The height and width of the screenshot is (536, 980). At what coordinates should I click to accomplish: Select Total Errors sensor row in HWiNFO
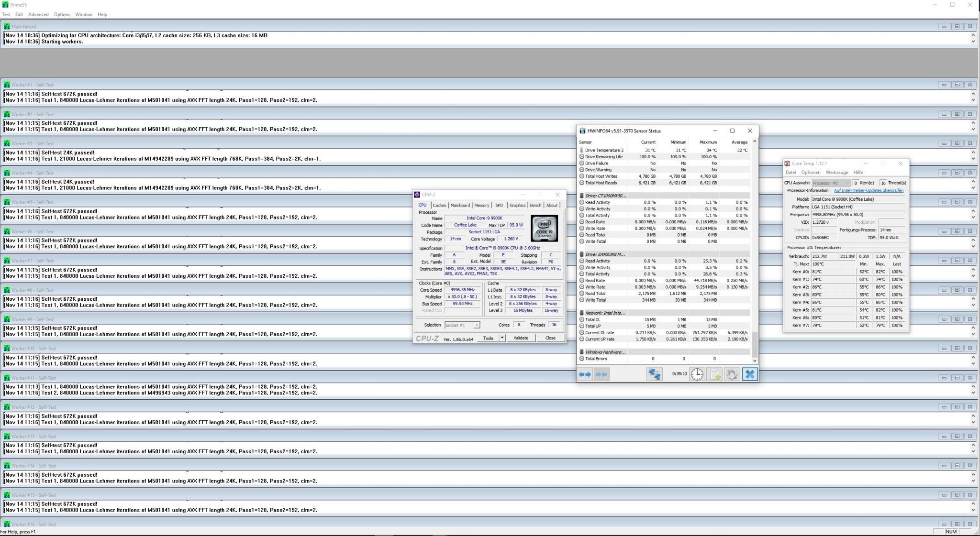click(596, 359)
